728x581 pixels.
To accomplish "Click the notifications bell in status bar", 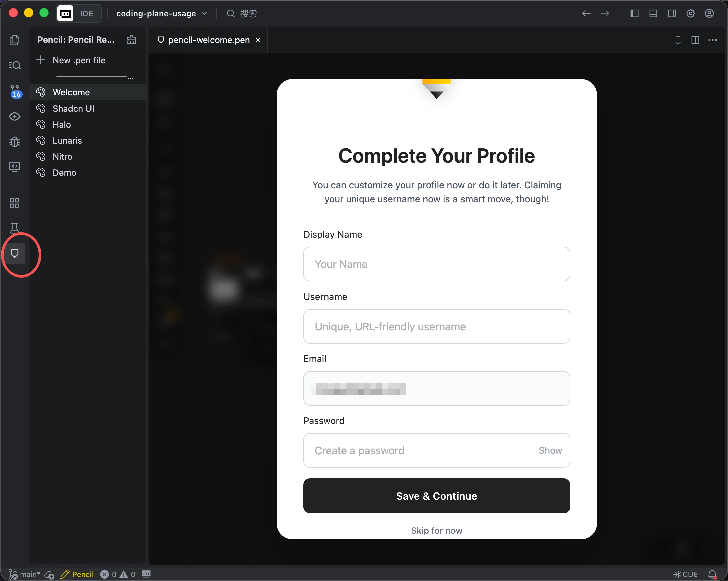I will point(712,574).
